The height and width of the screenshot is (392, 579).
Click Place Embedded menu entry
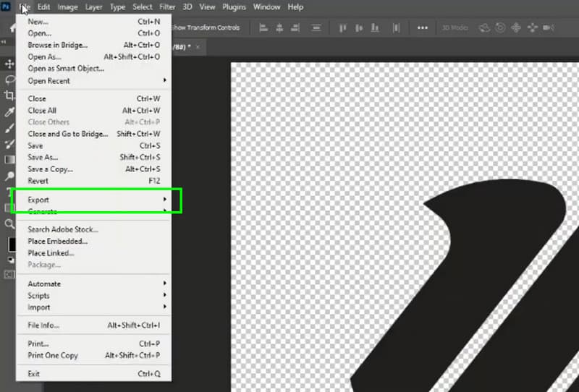pos(57,241)
